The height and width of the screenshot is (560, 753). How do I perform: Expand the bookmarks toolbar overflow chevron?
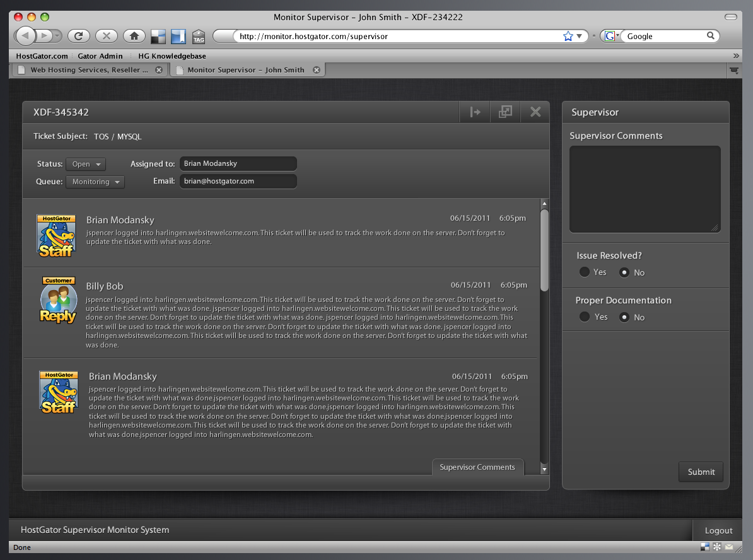tap(736, 55)
